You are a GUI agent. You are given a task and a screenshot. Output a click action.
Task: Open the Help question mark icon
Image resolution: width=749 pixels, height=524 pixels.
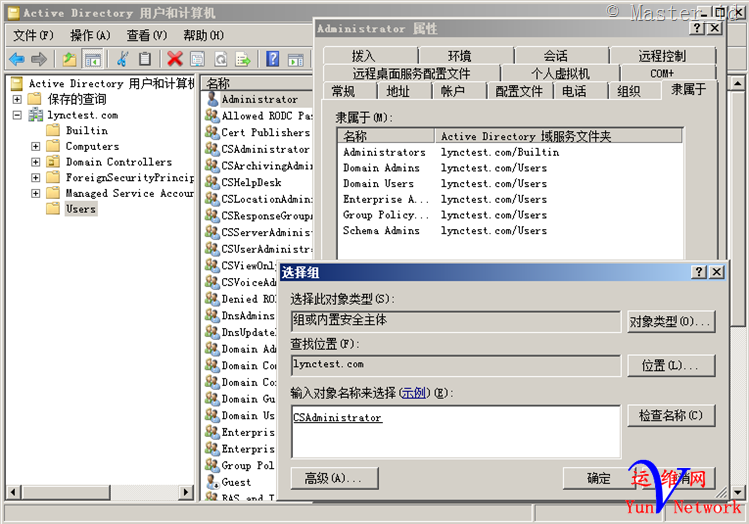coord(273,59)
